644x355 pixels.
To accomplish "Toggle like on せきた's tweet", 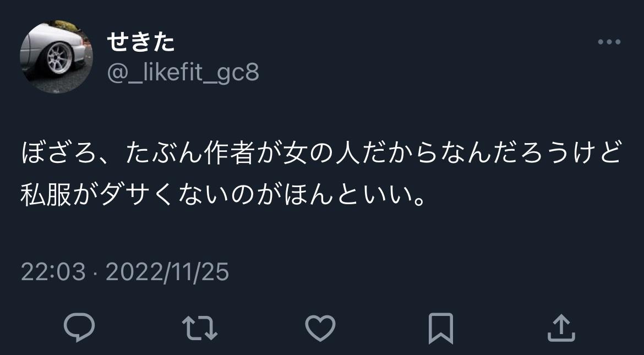I will [x=320, y=328].
